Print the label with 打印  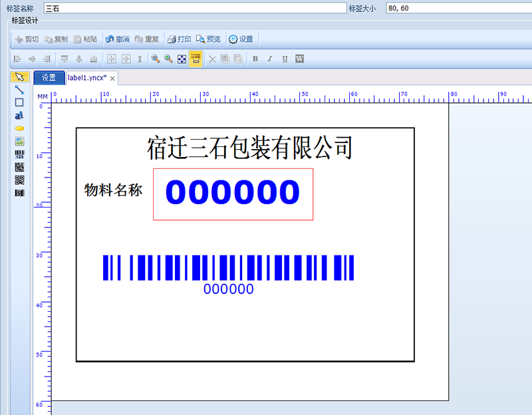click(x=179, y=39)
